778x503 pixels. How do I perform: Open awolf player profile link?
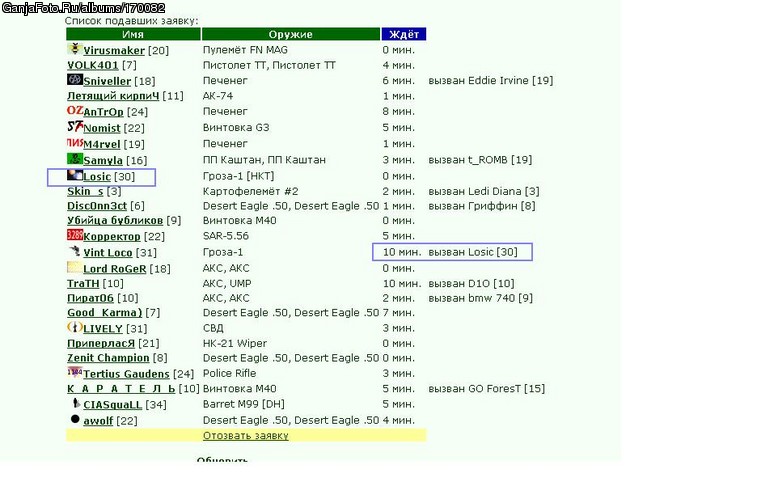[98, 421]
